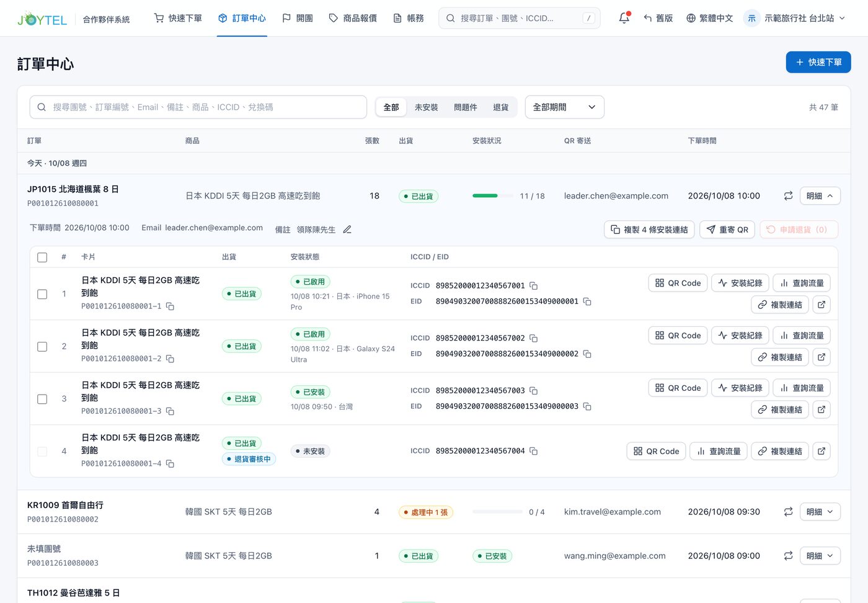The width and height of the screenshot is (868, 603).
Task: Check the box for card row 2
Action: (x=42, y=347)
